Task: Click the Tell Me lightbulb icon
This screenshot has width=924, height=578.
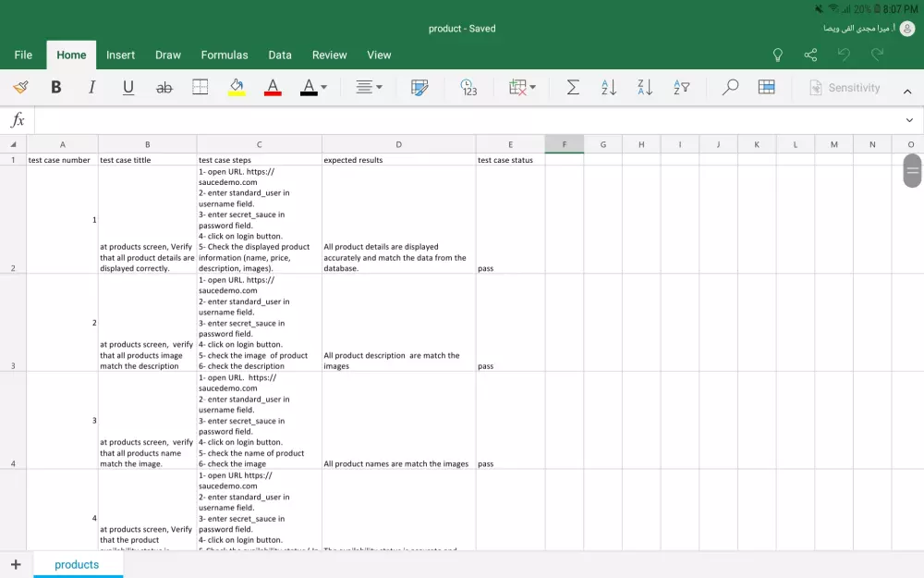Action: pos(778,55)
